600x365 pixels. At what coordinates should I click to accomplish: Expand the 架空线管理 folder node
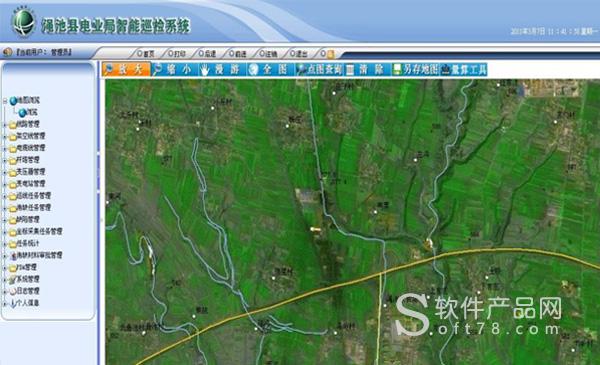5,137
